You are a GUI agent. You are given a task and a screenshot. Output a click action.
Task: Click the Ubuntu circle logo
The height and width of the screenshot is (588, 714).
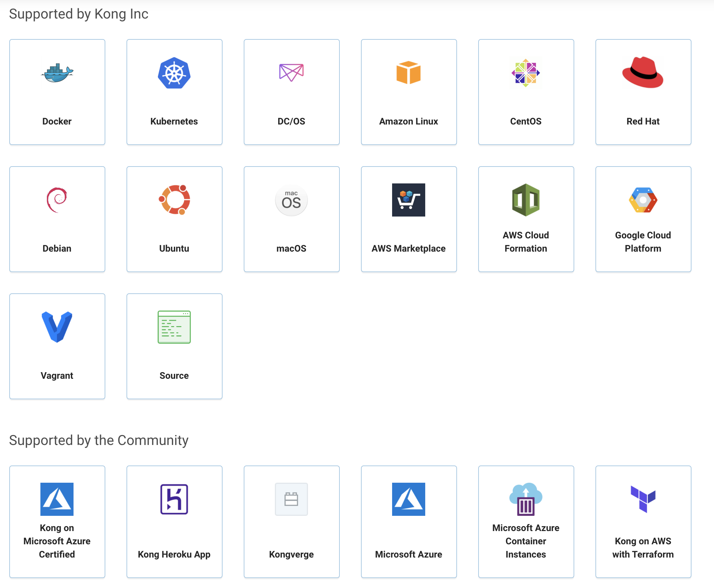coord(174,200)
